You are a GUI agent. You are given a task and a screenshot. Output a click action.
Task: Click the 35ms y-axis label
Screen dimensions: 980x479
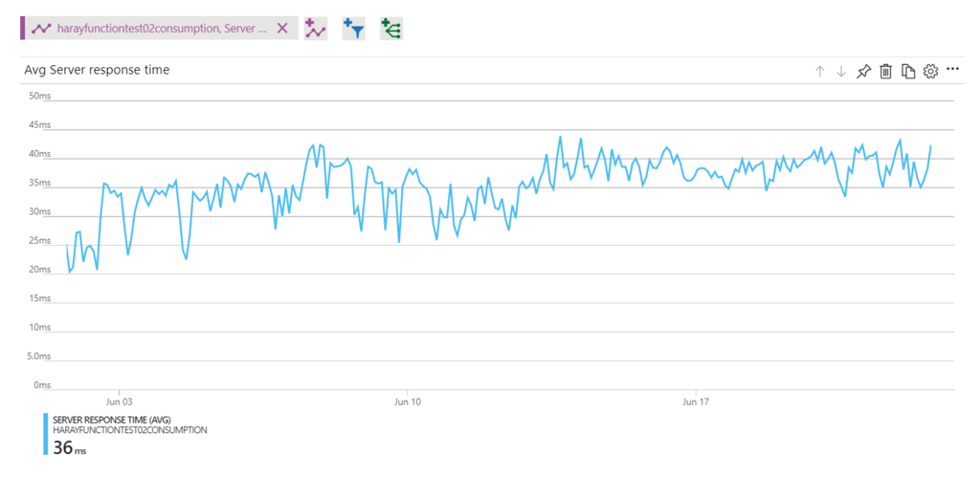pyautogui.click(x=39, y=183)
